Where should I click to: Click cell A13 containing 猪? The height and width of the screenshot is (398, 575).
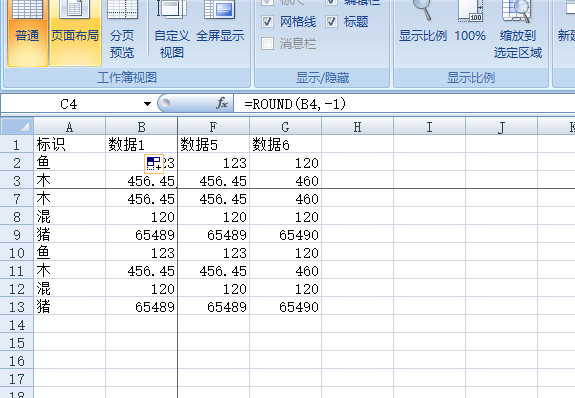tap(69, 306)
